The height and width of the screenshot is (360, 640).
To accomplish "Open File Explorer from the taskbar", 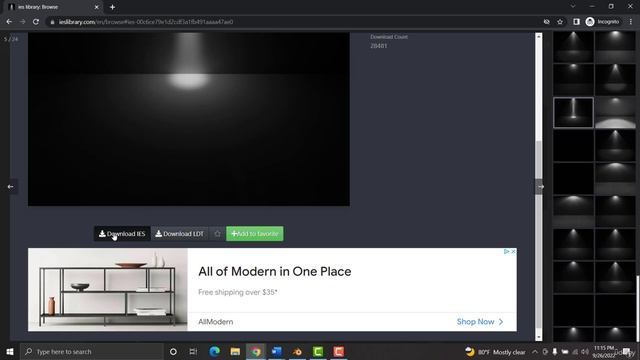I will pyautogui.click(x=235, y=351).
